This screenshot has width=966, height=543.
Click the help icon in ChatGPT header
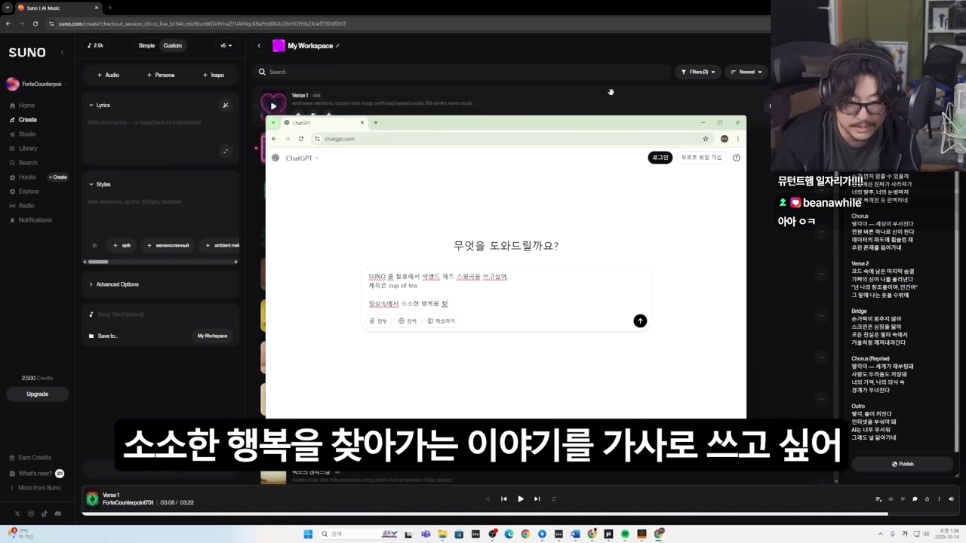tap(737, 158)
